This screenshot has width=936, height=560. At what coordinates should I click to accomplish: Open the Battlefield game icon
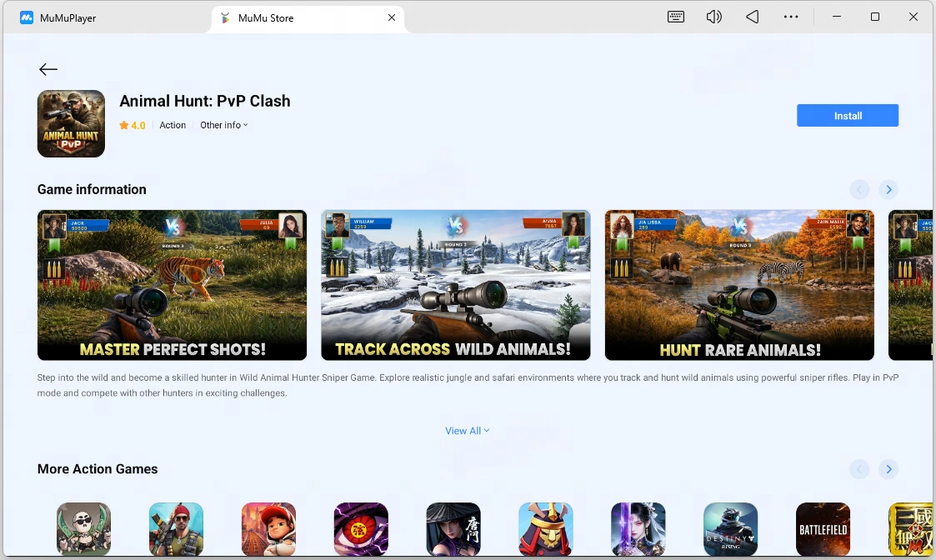[823, 529]
